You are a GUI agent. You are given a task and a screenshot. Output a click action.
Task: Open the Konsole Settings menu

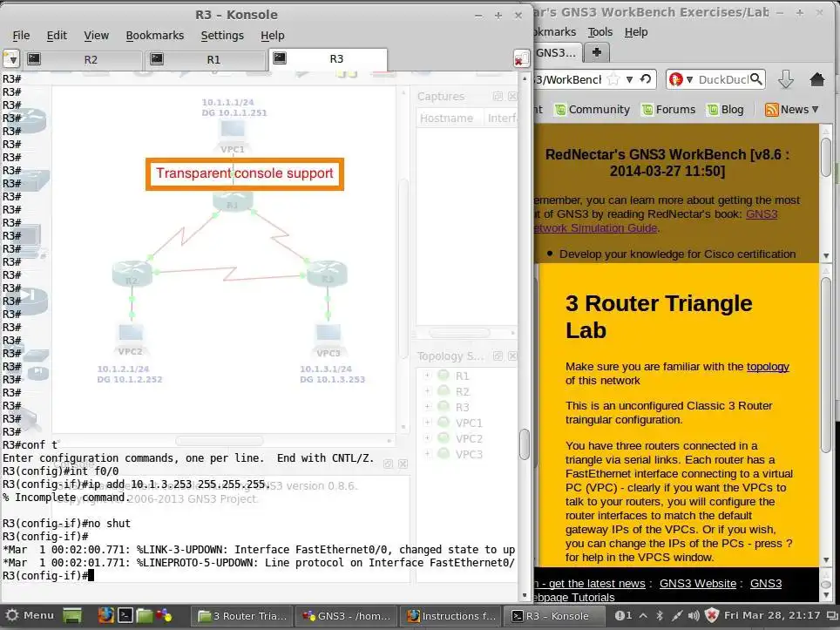tap(222, 36)
